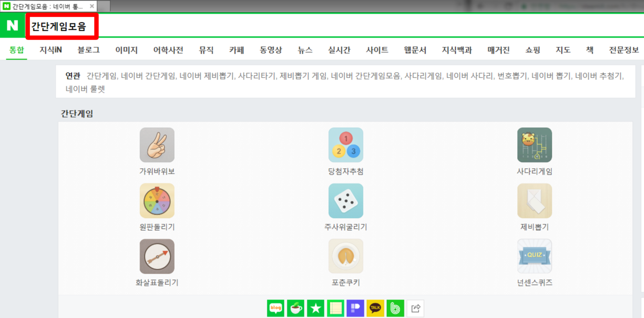Click related search 네이버 추첨기
The image size is (644, 318).
point(599,76)
